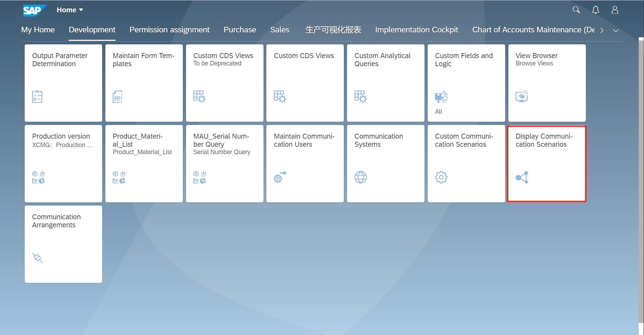This screenshot has height=335, width=644.
Task: Click the right chevron to reveal more tabs
Action: [602, 30]
